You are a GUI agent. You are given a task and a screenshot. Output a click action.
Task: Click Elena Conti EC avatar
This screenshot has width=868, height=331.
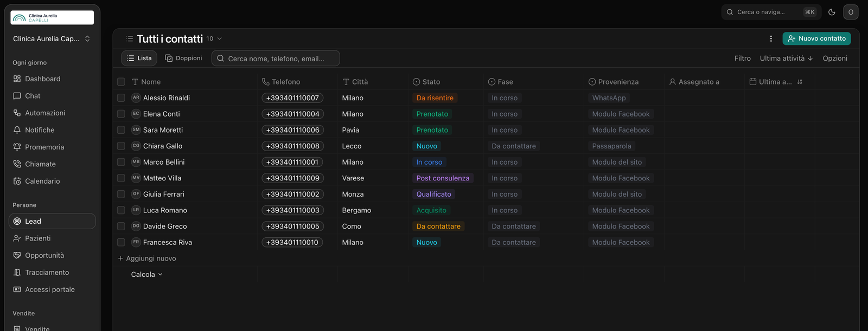pos(136,114)
